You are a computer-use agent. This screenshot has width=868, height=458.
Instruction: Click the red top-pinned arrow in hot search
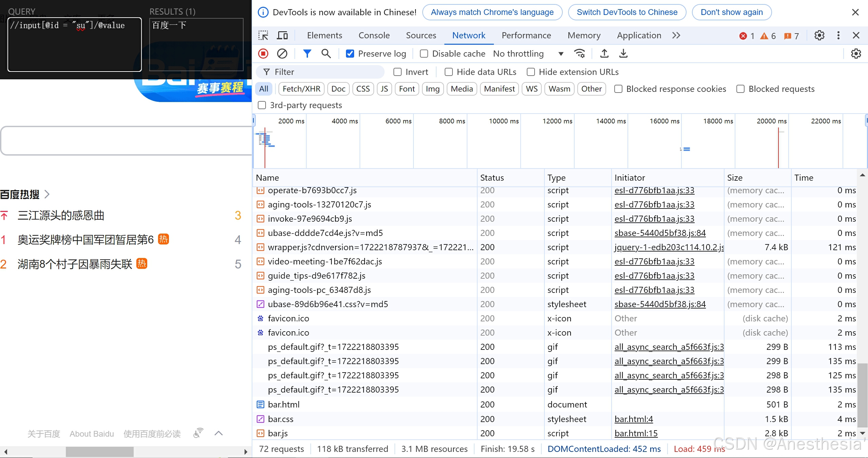click(4, 215)
